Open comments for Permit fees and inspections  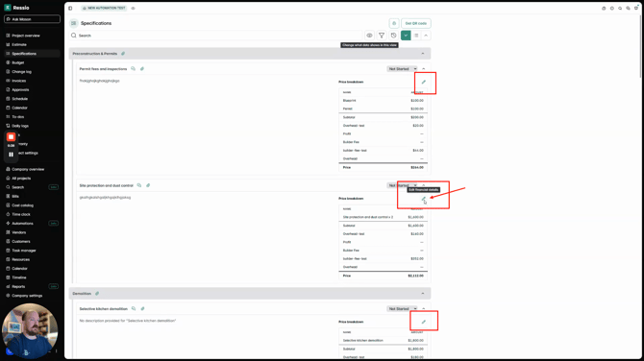tap(133, 69)
